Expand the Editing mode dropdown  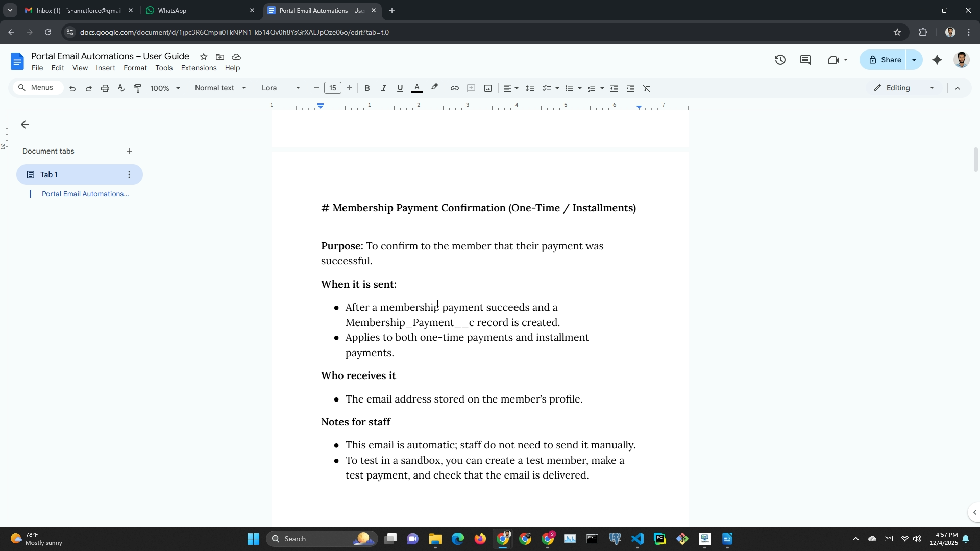pos(904,88)
